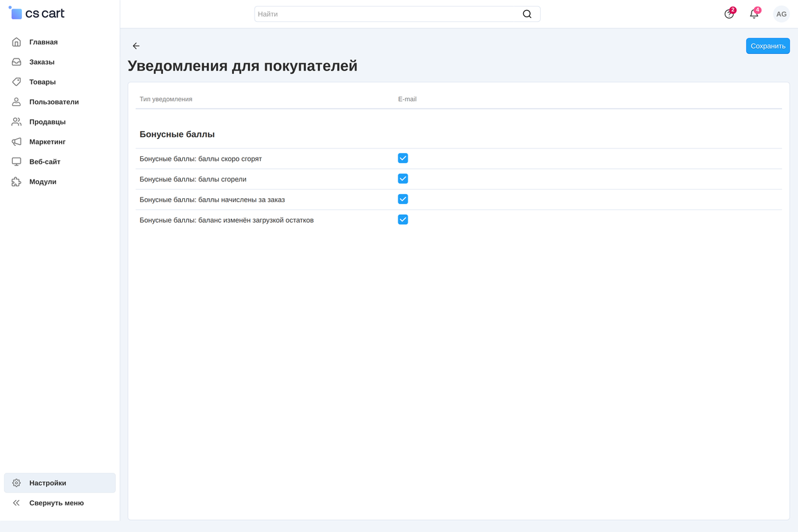The width and height of the screenshot is (798, 532).
Task: Click the megaphone icon beside Маркетинг
Action: 17,142
